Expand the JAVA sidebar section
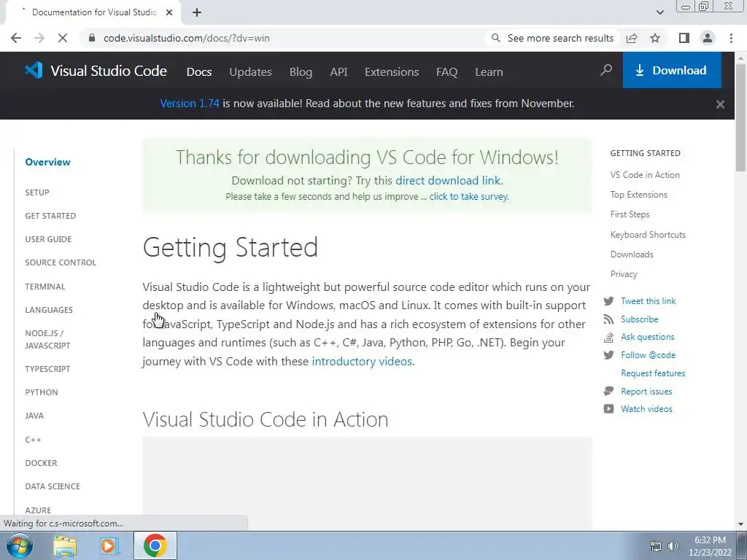 point(34,416)
